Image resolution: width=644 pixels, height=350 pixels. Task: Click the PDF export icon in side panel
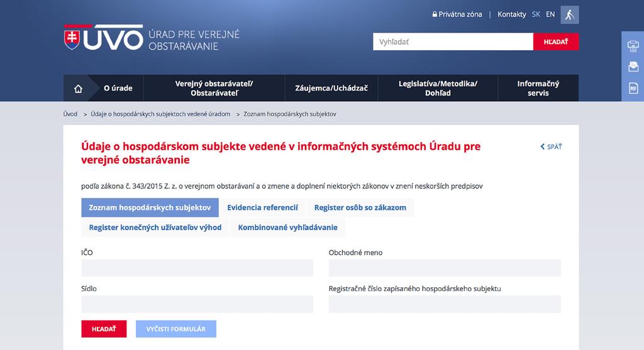[x=633, y=88]
